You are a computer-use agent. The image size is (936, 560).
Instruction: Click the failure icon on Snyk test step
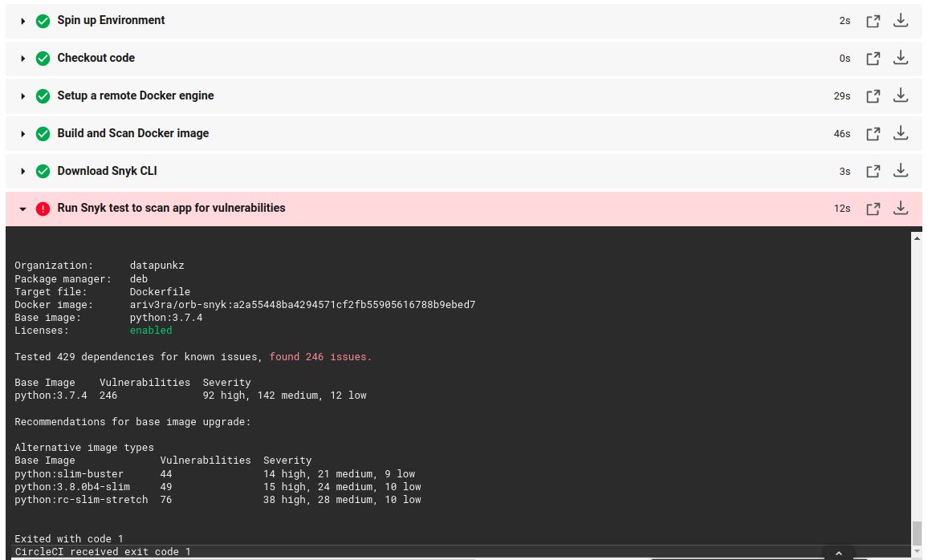43,209
